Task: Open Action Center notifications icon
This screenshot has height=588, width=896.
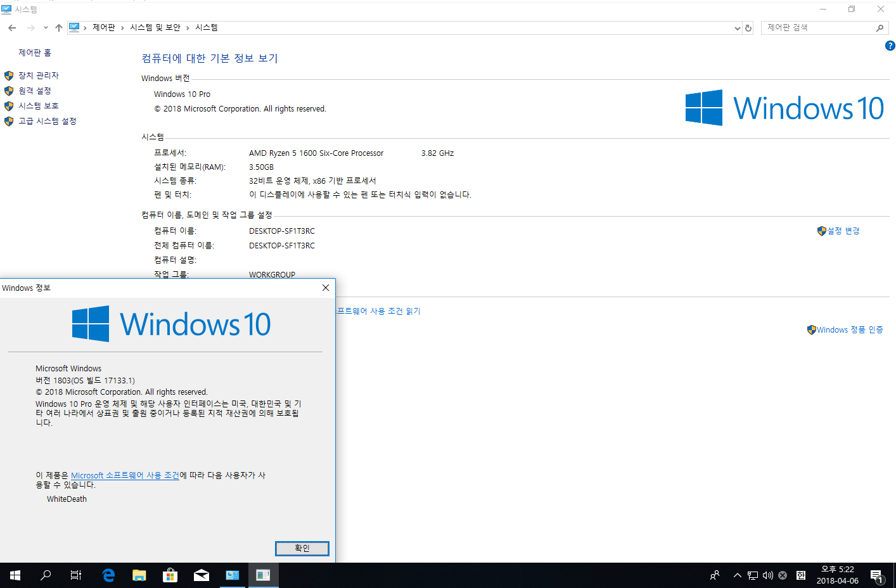Action: point(877,575)
